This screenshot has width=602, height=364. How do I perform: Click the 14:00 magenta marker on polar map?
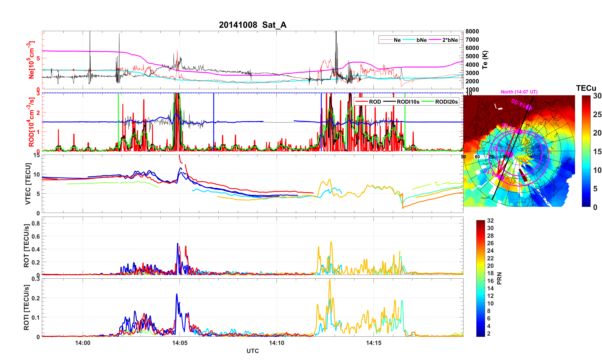(x=528, y=107)
